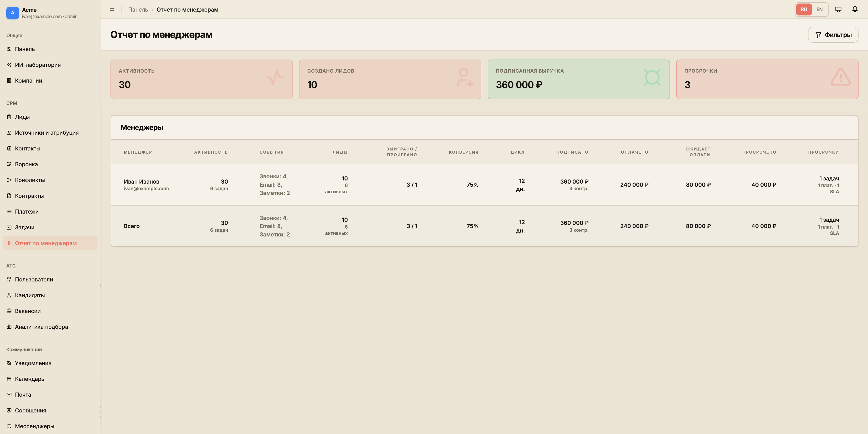Go to Источники и атрибуция
This screenshot has height=434, width=868.
click(x=50, y=133)
